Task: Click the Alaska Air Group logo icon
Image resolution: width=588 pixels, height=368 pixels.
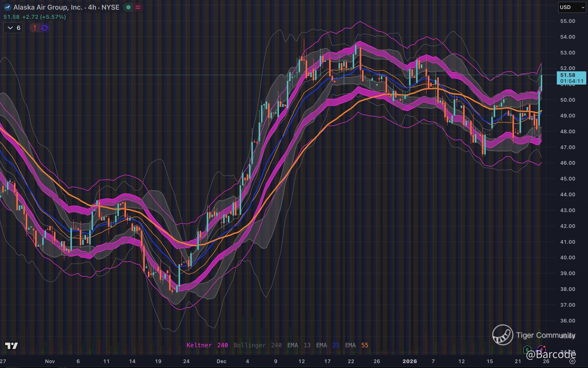Action: (x=7, y=7)
